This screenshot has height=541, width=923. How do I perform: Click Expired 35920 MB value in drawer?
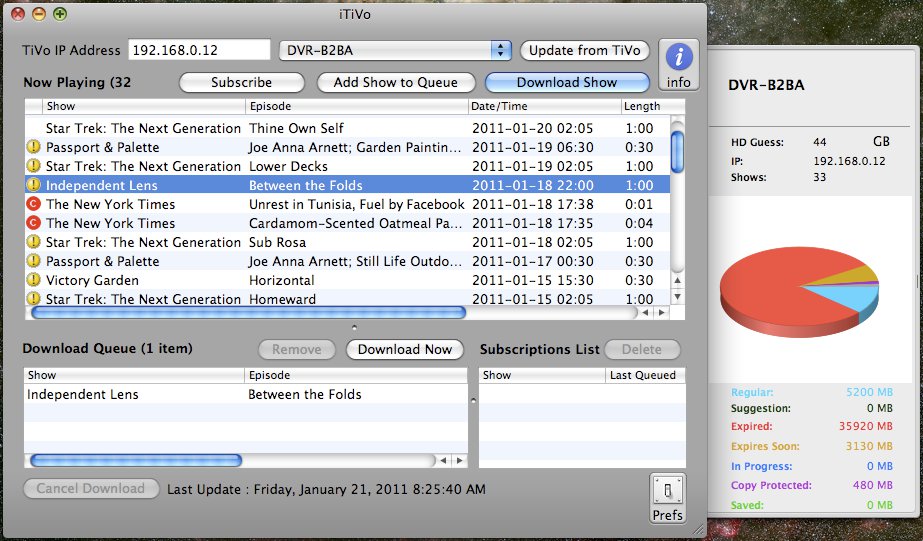866,426
